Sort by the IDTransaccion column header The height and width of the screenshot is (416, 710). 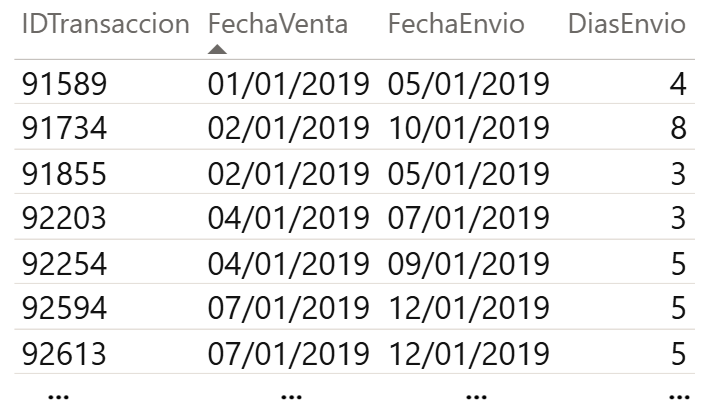tap(105, 25)
